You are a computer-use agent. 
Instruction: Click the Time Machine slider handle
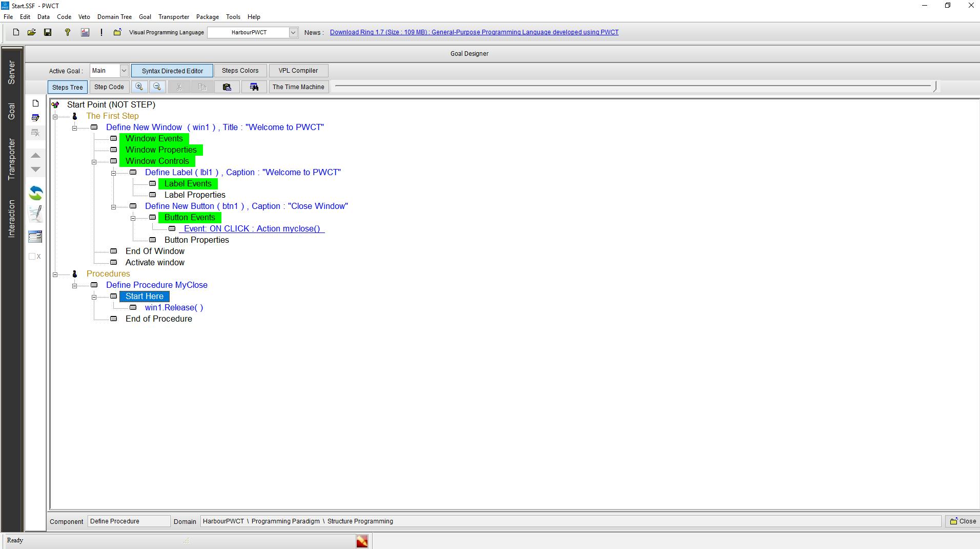[x=935, y=87]
